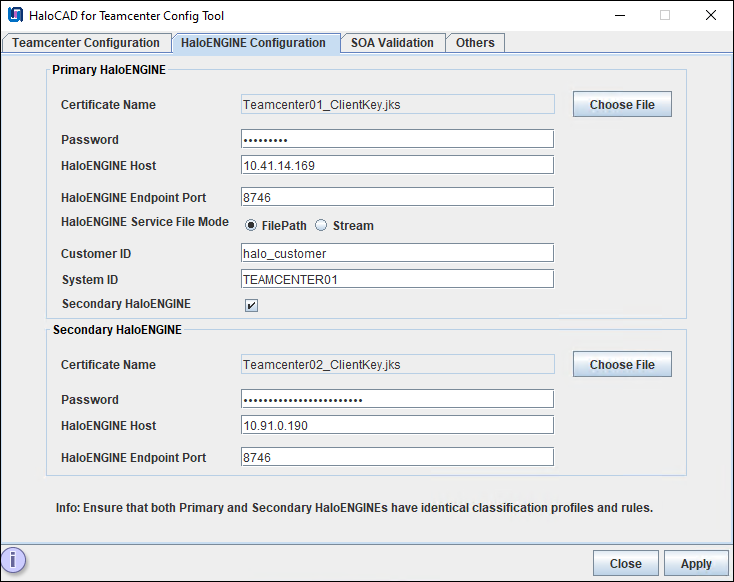Click the "Secondary HaloENGINE" group title
The width and height of the screenshot is (734, 582).
pyautogui.click(x=117, y=330)
